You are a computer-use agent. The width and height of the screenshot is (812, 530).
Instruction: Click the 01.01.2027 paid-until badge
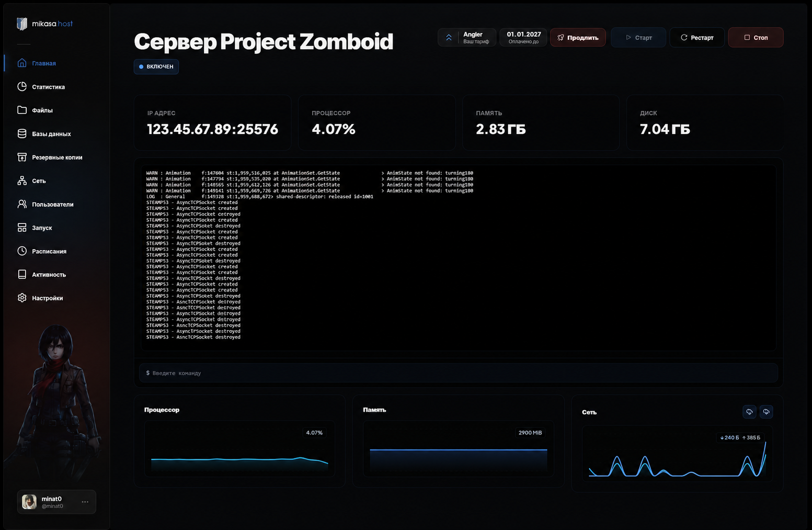click(523, 38)
